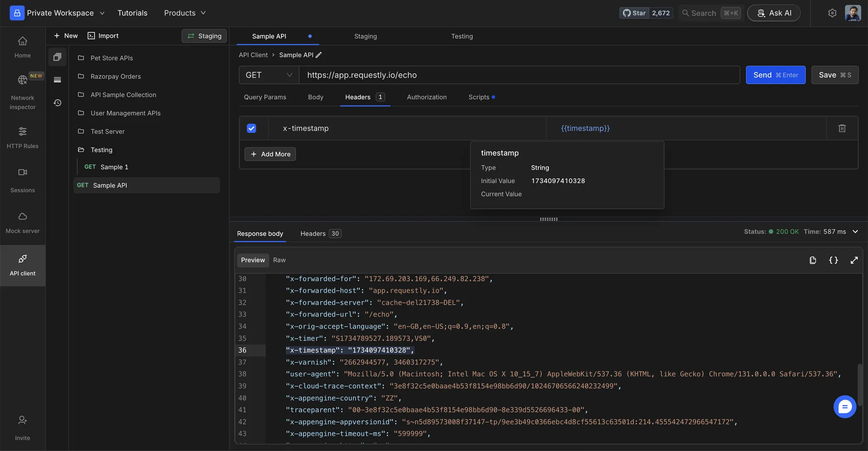Click the request URL input field
The height and width of the screenshot is (451, 868).
(519, 75)
